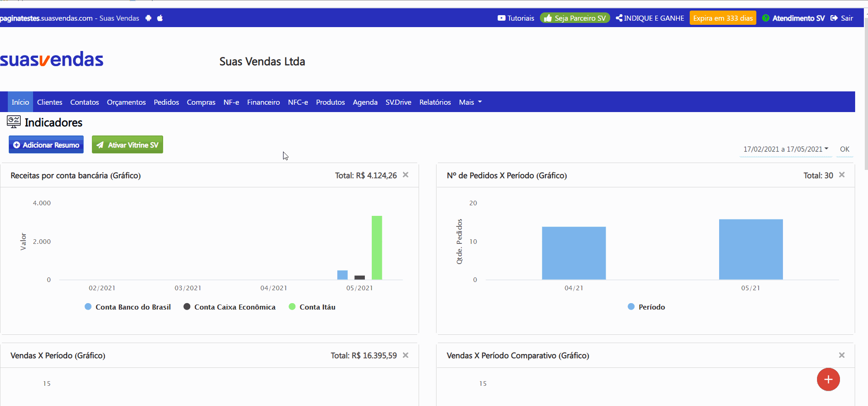Open Tutoriais video link
Image resolution: width=868 pixels, height=406 pixels.
516,18
